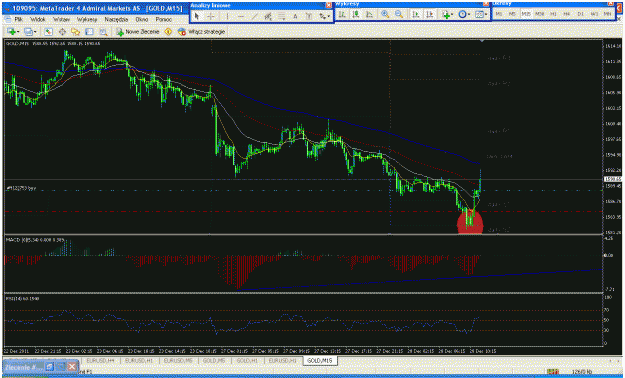
Task: Select the Equidistant Channel tool
Action: [268, 16]
